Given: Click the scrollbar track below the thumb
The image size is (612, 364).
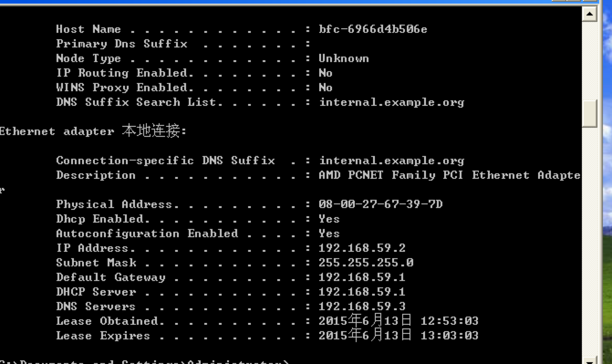Looking at the screenshot, I should click(x=590, y=241).
